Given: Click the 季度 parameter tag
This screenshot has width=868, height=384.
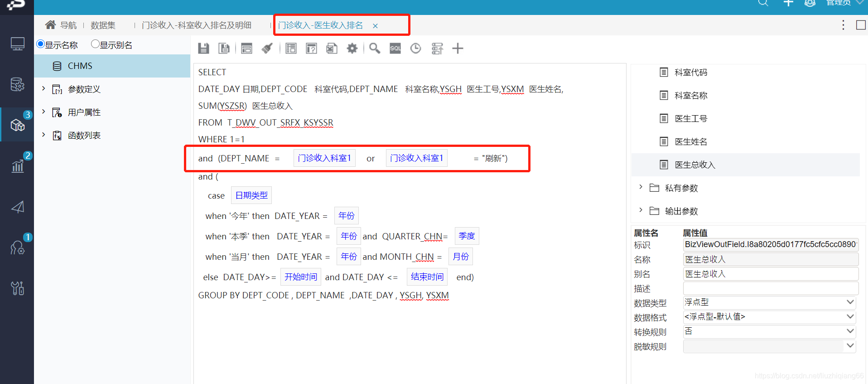Looking at the screenshot, I should coord(467,236).
